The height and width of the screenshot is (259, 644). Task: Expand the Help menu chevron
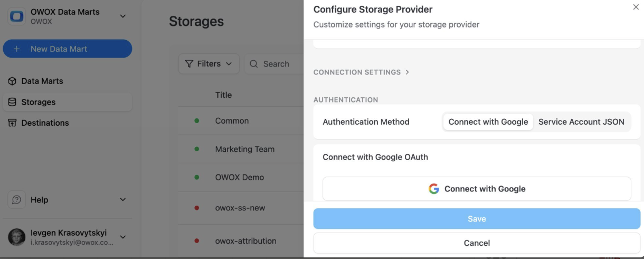(123, 200)
